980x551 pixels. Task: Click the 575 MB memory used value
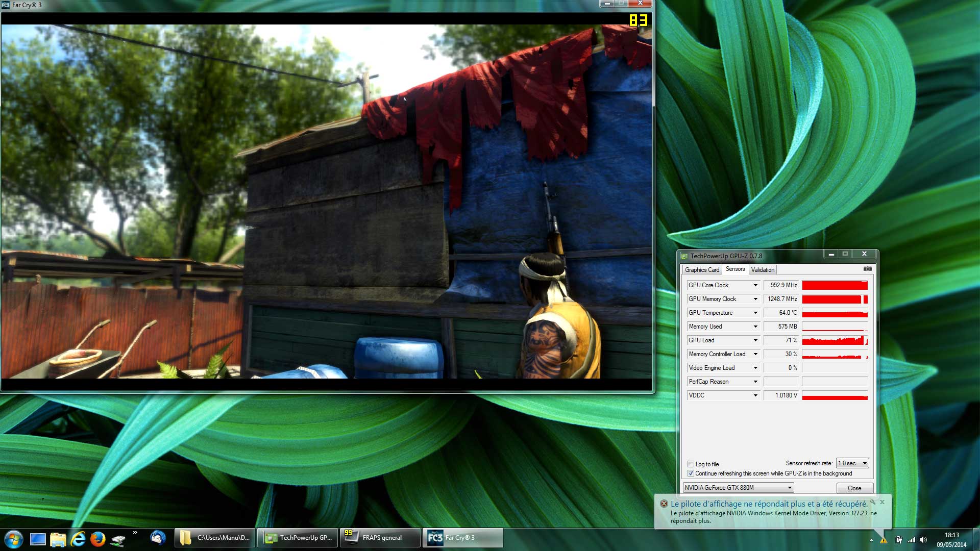781,327
